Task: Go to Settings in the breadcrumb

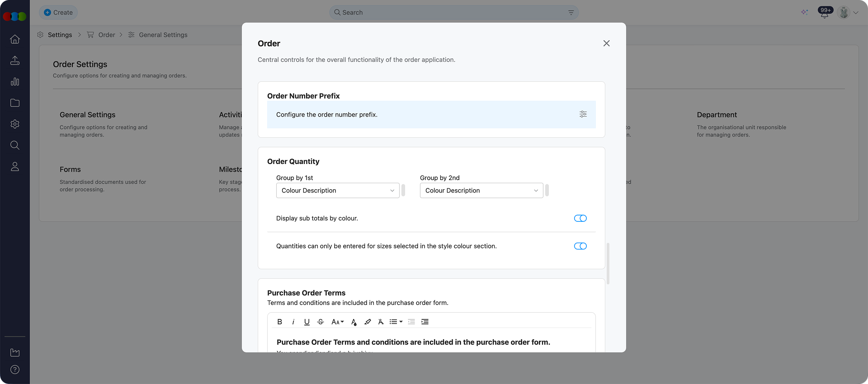Action: point(60,35)
